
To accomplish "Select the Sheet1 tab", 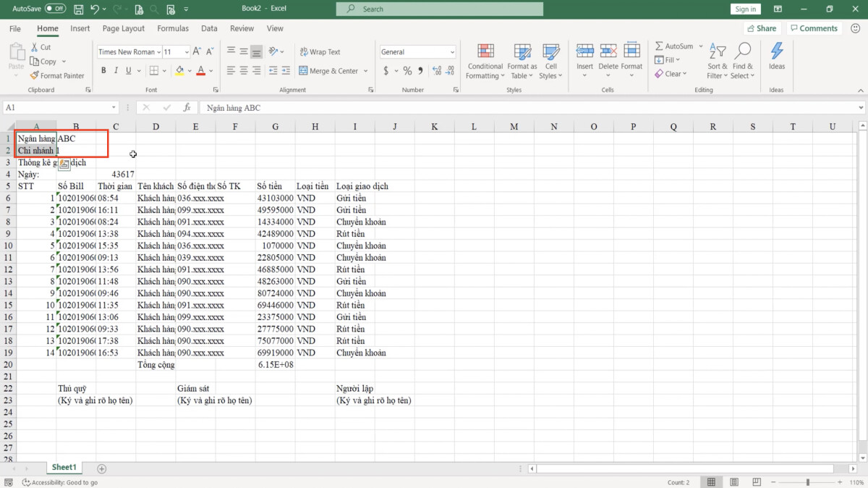I will [x=64, y=468].
